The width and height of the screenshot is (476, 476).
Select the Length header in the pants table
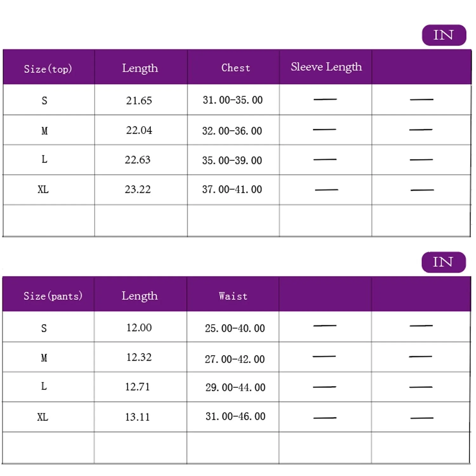(x=140, y=296)
